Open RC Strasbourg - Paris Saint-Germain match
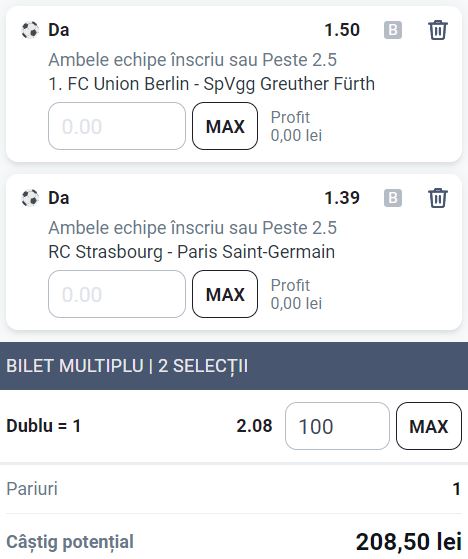The width and height of the screenshot is (468, 559). 191,252
